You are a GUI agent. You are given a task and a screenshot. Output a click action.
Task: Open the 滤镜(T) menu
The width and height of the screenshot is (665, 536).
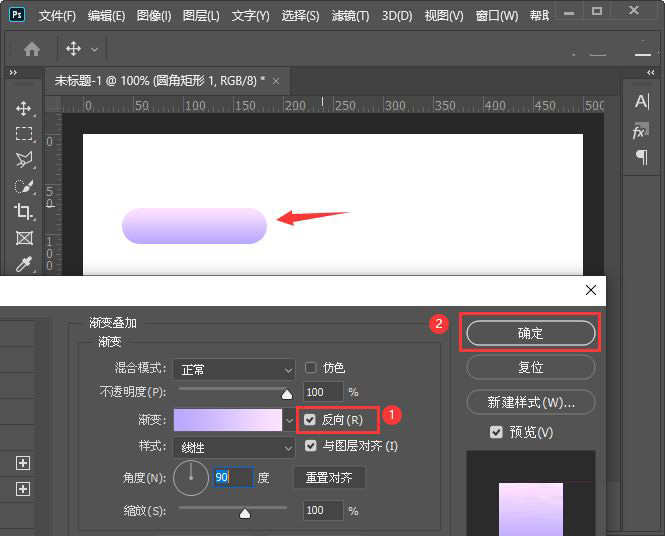350,16
